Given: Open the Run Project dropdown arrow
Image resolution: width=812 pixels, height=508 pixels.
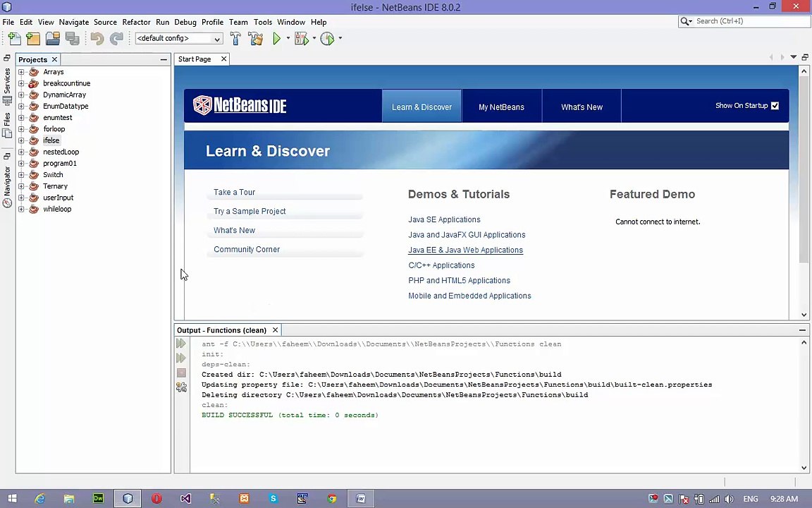Looking at the screenshot, I should coord(288,38).
